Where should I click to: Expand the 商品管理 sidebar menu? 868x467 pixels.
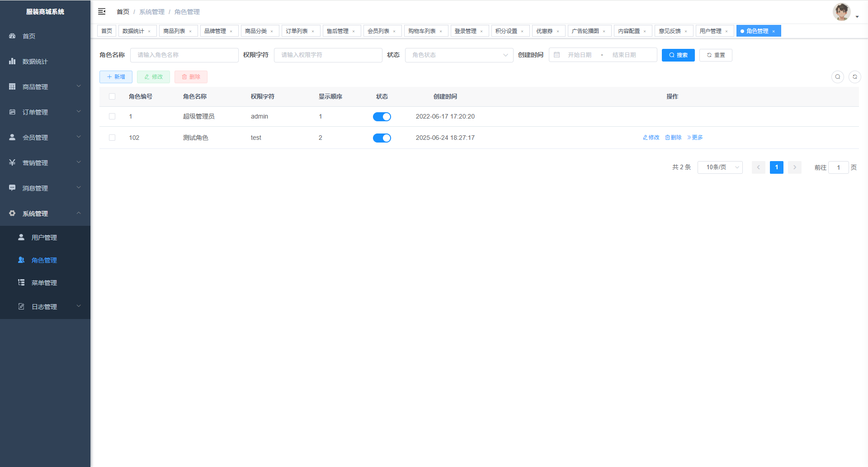tap(45, 86)
